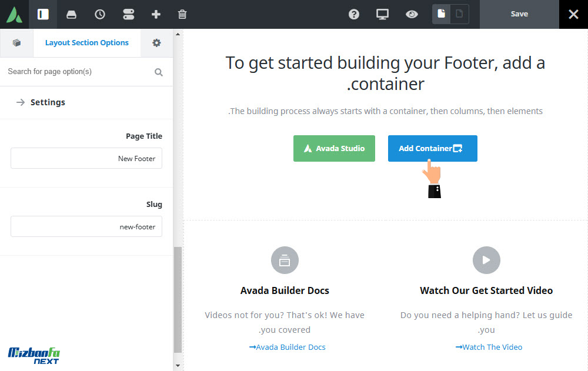The height and width of the screenshot is (371, 588).
Task: Open the history clock icon
Action: click(x=100, y=14)
